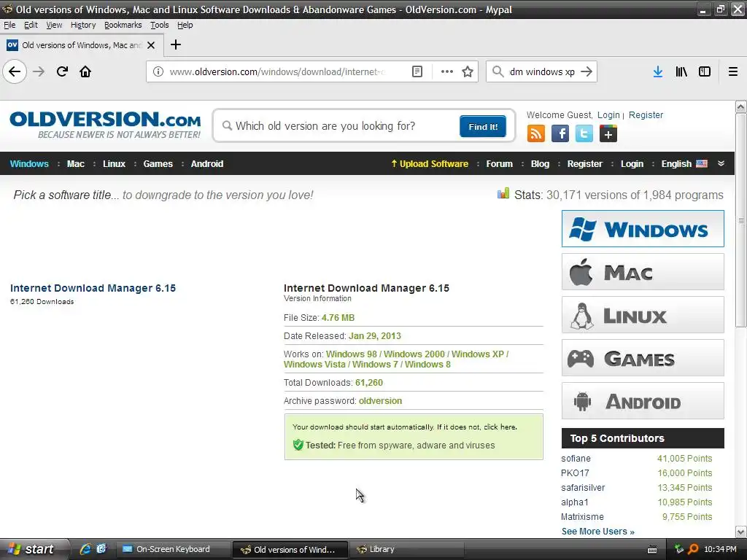The image size is (747, 560).
Task: Open the browser home page
Action: point(85,72)
